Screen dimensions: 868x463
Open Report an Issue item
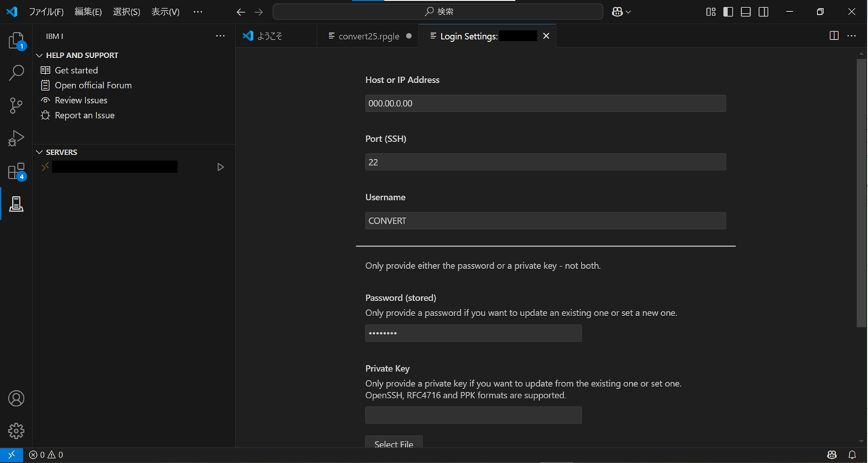84,115
